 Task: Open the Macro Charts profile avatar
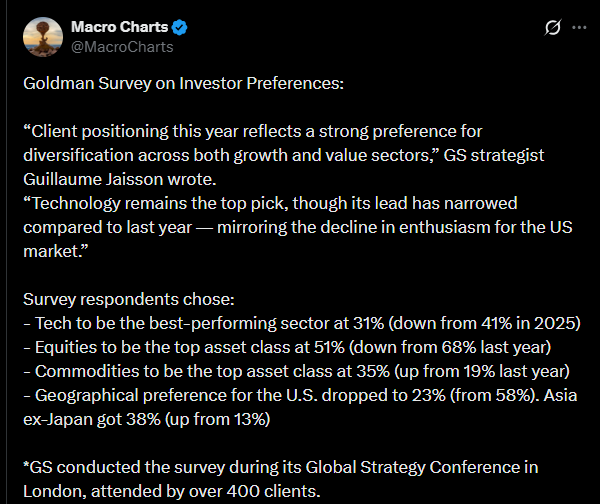click(x=42, y=35)
